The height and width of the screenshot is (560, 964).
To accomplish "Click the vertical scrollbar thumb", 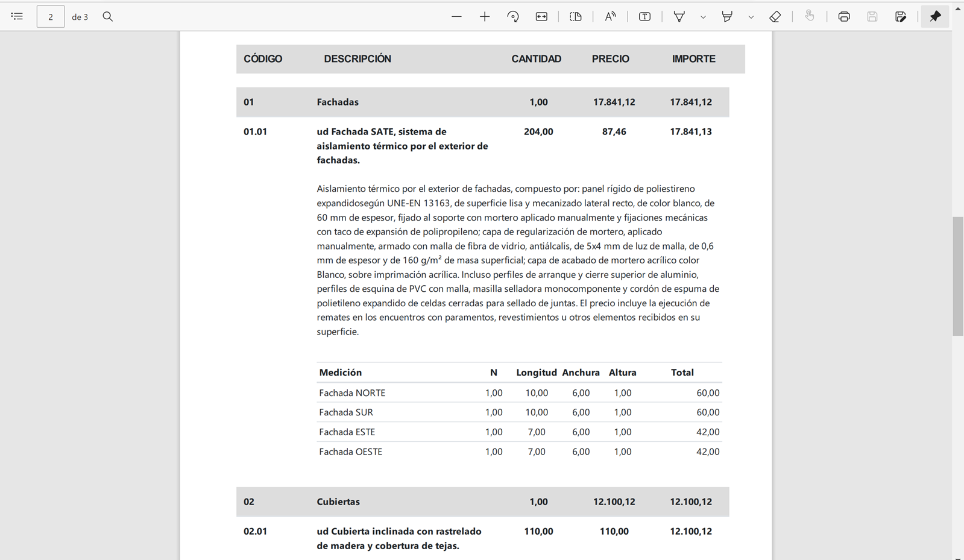I will point(958,276).
